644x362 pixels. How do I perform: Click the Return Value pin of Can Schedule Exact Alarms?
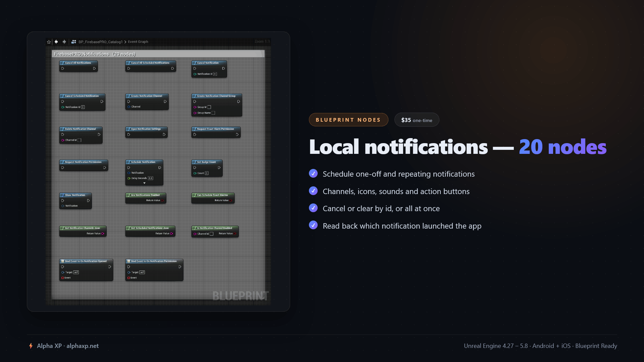pyautogui.click(x=231, y=200)
